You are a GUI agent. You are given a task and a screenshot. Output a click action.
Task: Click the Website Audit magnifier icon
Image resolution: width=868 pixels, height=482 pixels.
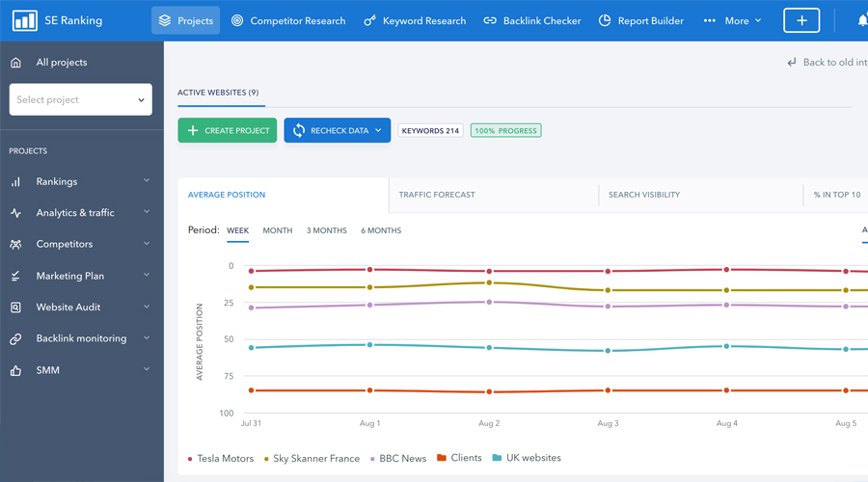coord(15,308)
